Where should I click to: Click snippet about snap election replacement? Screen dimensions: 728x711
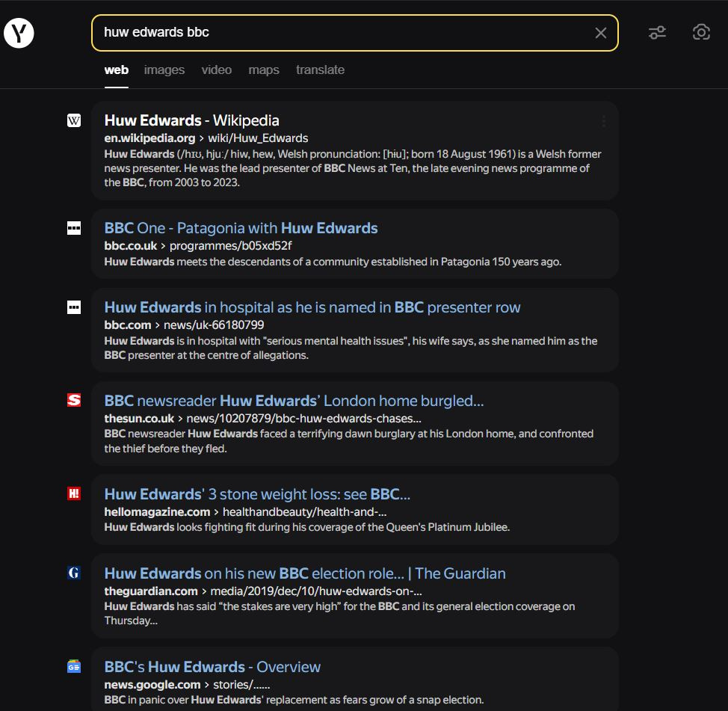coord(294,700)
